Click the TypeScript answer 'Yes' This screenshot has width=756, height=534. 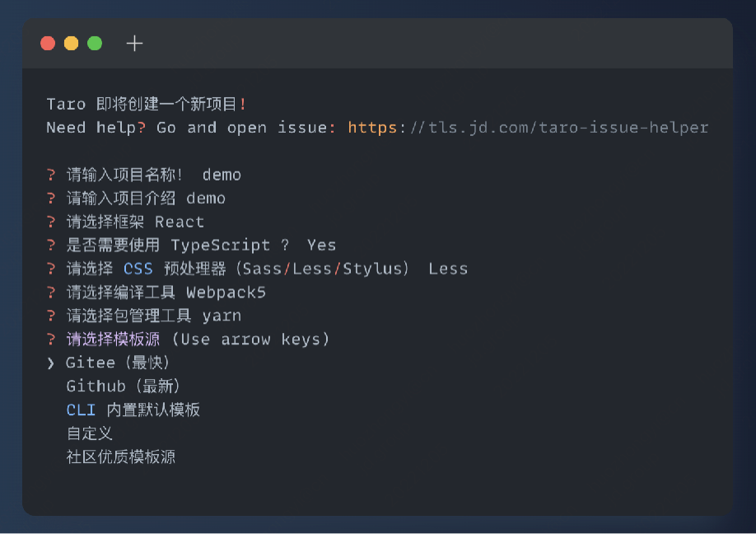322,245
